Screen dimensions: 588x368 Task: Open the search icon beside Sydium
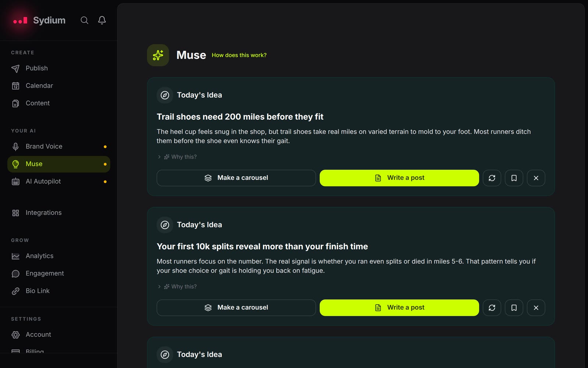click(x=85, y=20)
